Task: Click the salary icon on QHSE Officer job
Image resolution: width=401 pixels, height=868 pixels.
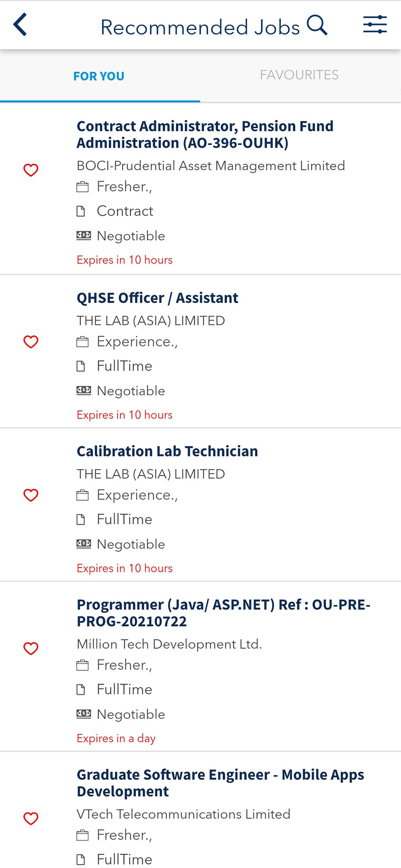Action: coord(84,390)
